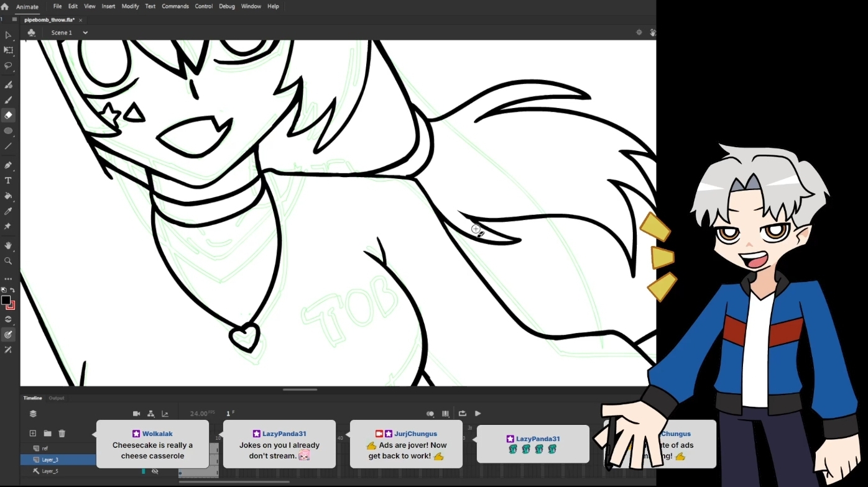Select the Asset Warp pin tool
This screenshot has width=868, height=487.
8,227
